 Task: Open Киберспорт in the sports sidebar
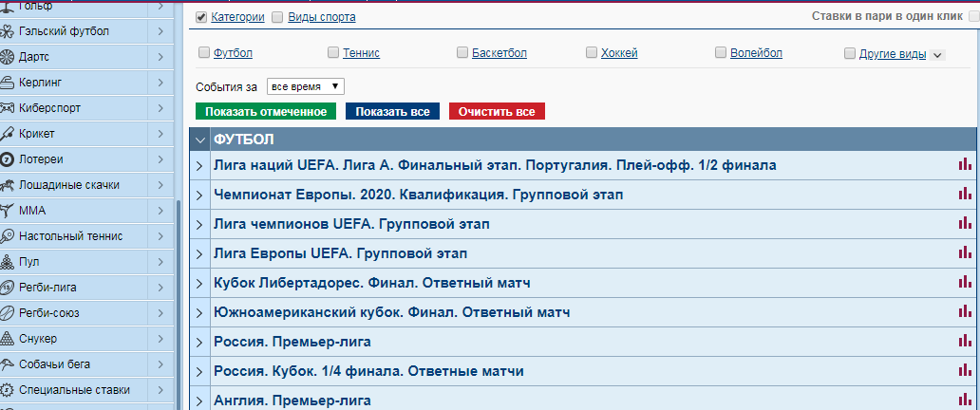[x=49, y=108]
